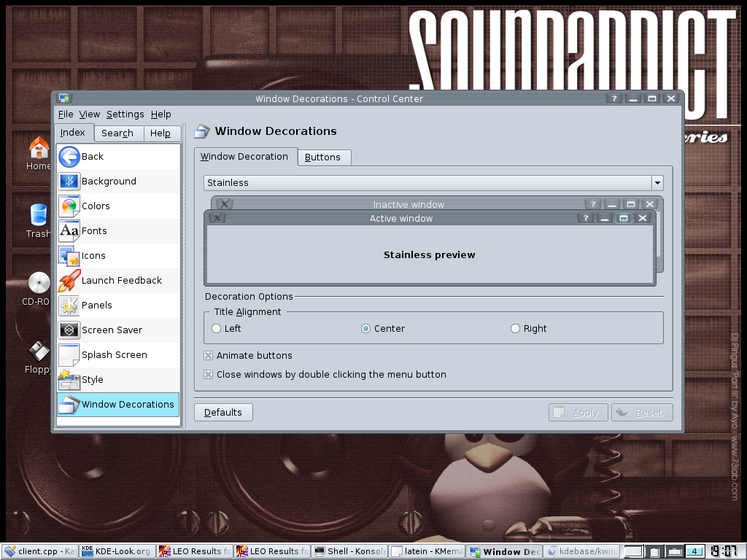
Task: Open the Splash Screen module icon
Action: 69,355
